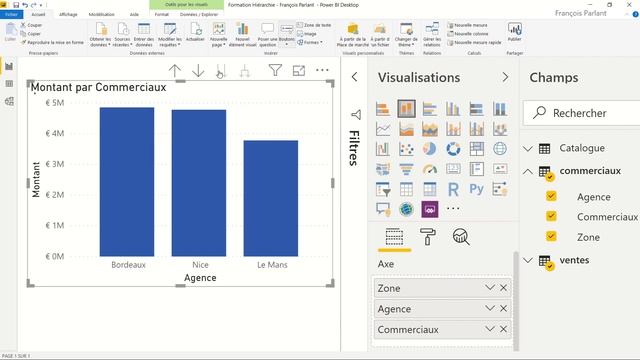Uncheck the Zone field checkbox
This screenshot has height=360, width=640.
coord(551,236)
